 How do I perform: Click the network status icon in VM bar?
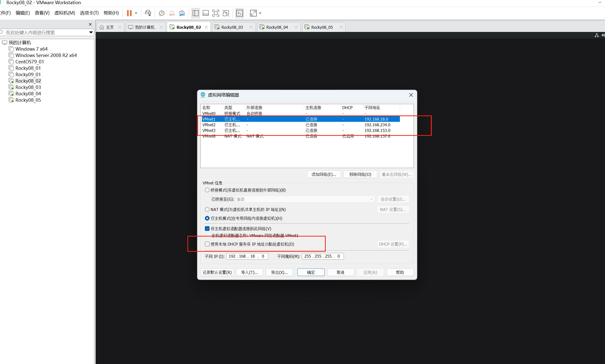click(597, 35)
